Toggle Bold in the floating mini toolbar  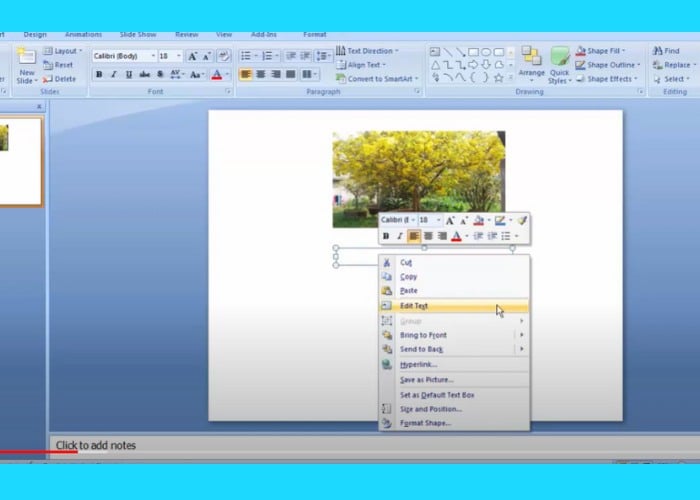[386, 236]
